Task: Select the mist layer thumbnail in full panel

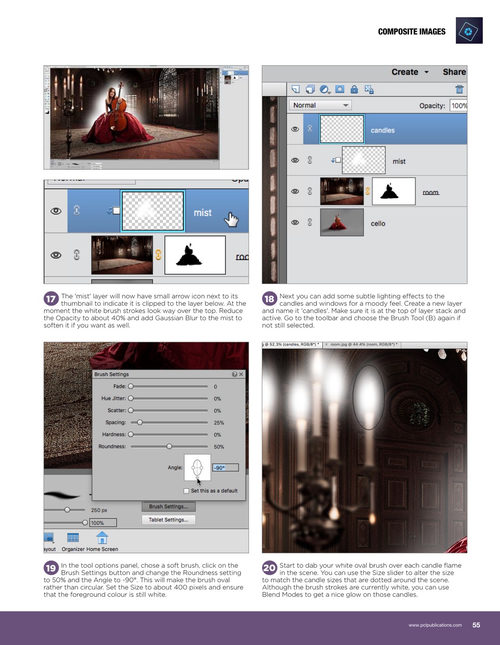Action: pos(364,160)
